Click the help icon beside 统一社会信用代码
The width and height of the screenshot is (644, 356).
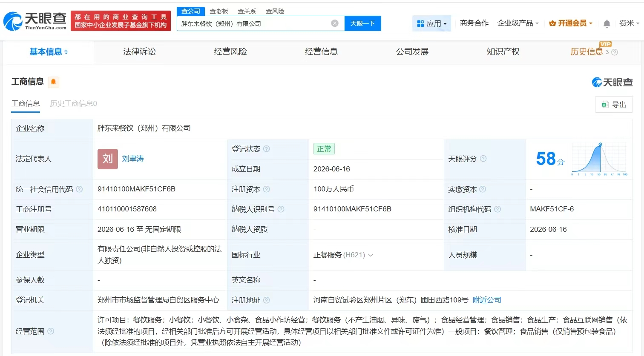[79, 189]
